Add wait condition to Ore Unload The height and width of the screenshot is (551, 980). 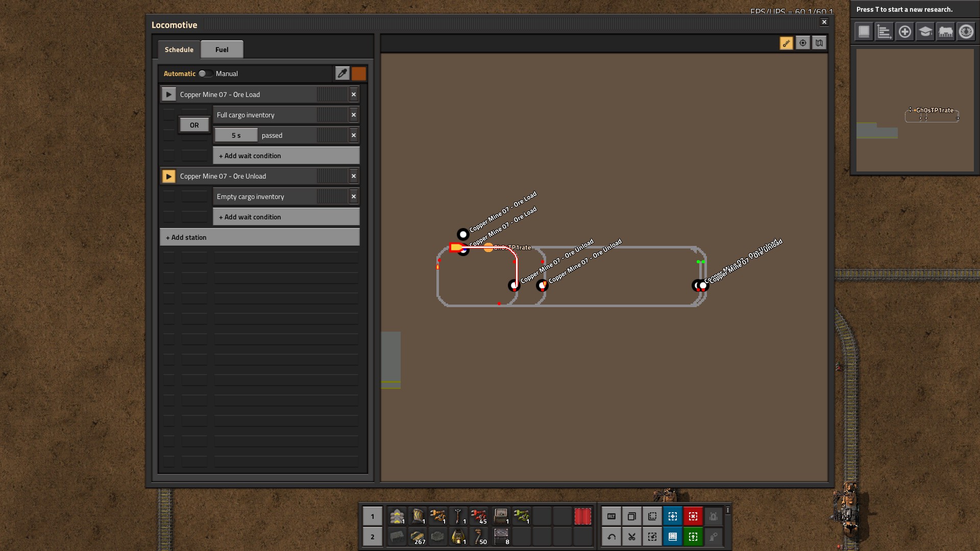click(286, 217)
